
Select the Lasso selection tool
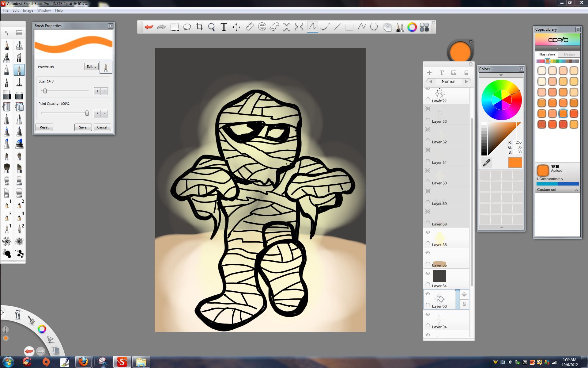[x=187, y=27]
